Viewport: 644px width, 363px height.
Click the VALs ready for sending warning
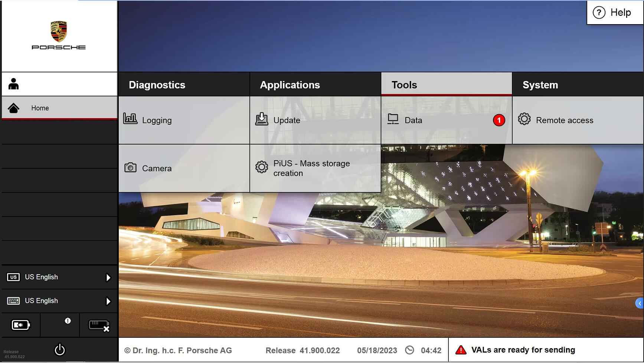523,350
